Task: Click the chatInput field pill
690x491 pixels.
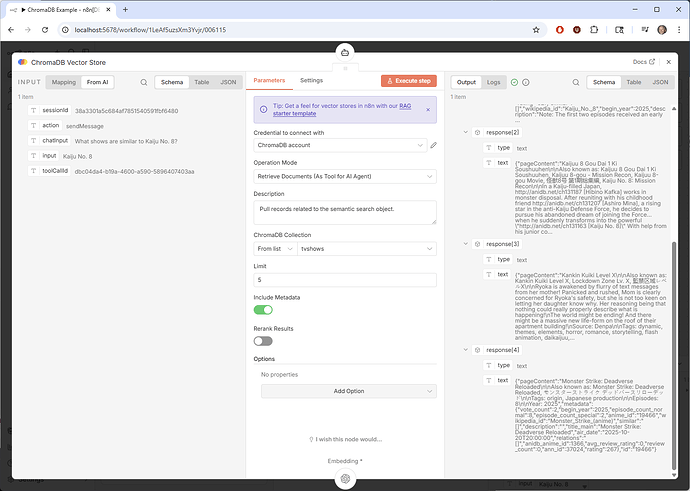Action: pyautogui.click(x=49, y=141)
